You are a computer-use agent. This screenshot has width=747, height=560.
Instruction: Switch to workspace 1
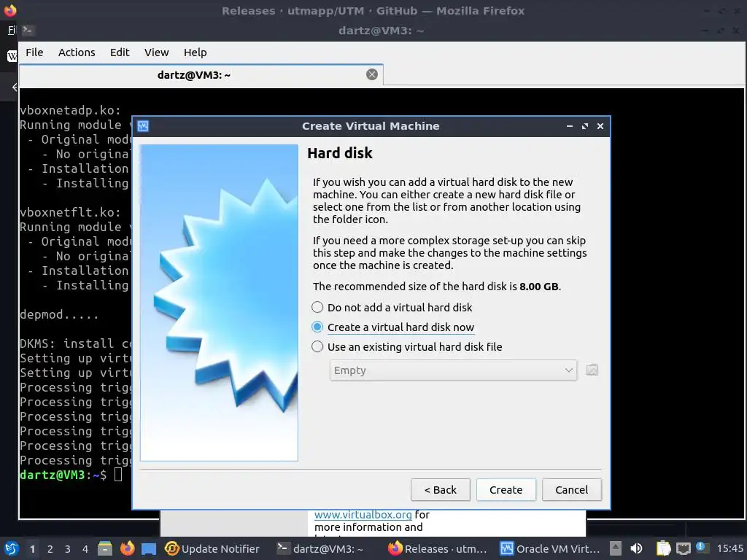32,548
